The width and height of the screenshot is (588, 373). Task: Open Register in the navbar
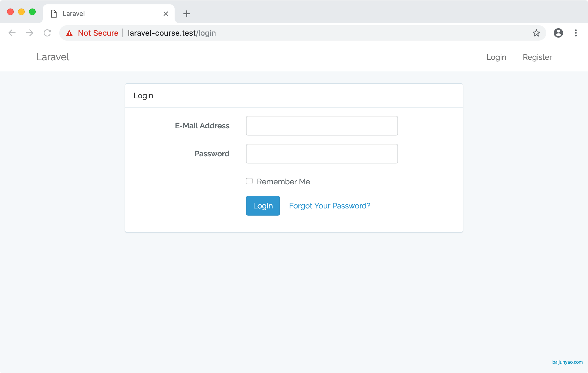(x=537, y=57)
